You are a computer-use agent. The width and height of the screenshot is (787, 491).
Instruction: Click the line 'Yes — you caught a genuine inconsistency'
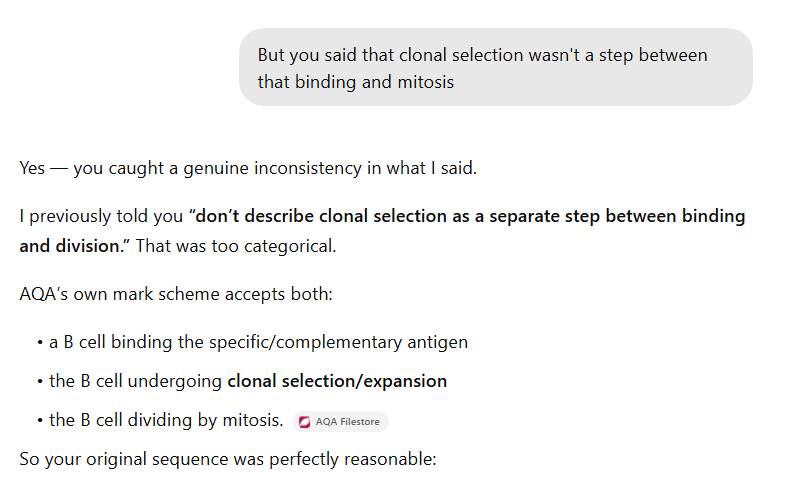[248, 168]
